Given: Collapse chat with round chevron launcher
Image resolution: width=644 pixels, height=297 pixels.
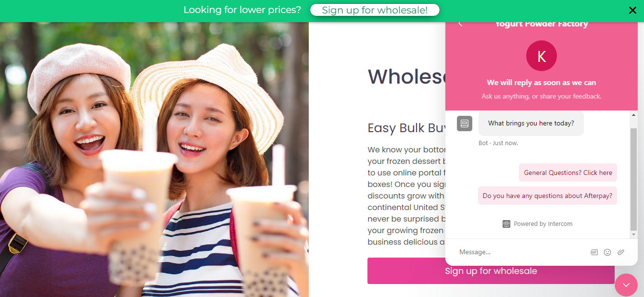Looking at the screenshot, I should click(x=626, y=285).
